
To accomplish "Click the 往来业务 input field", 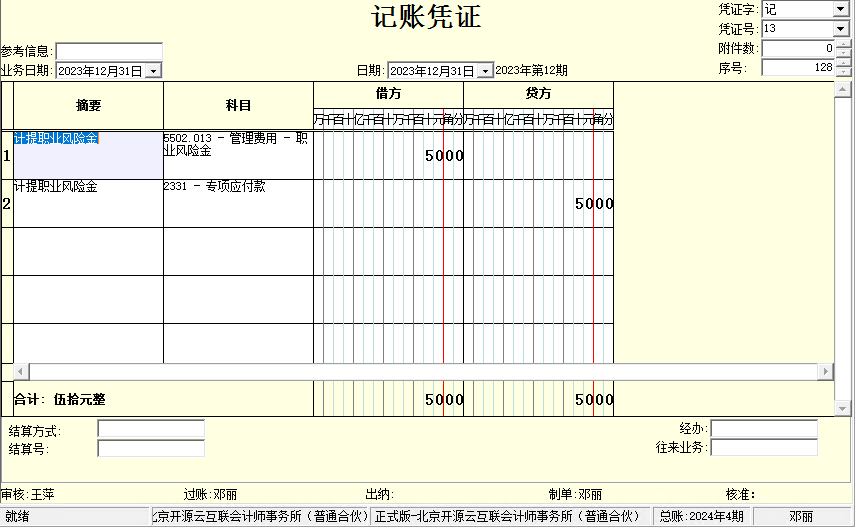I will click(764, 447).
